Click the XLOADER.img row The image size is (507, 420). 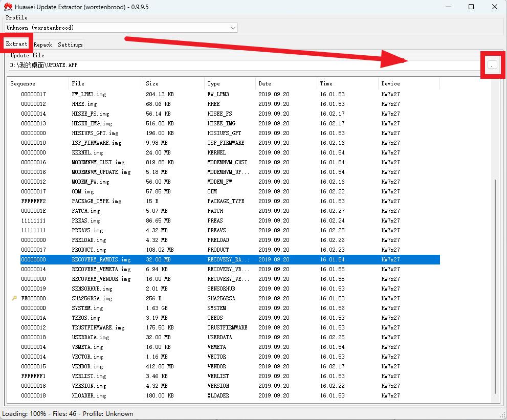pos(230,395)
